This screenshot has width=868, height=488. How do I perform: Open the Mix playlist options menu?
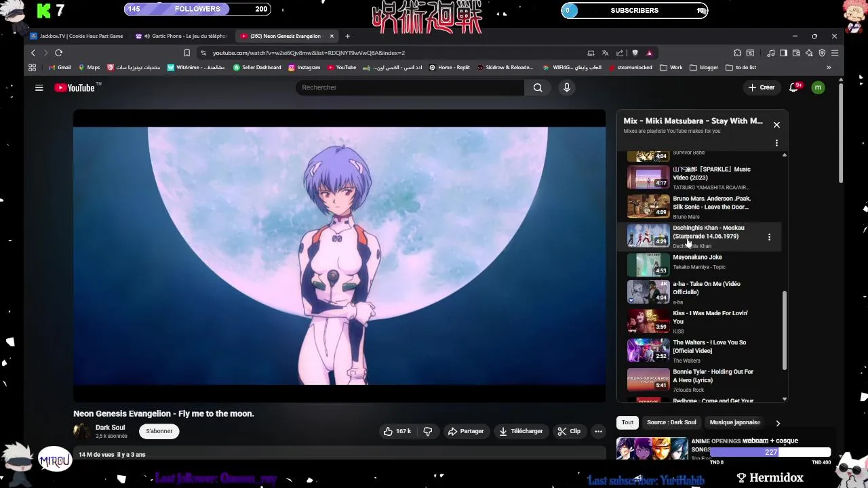(776, 143)
